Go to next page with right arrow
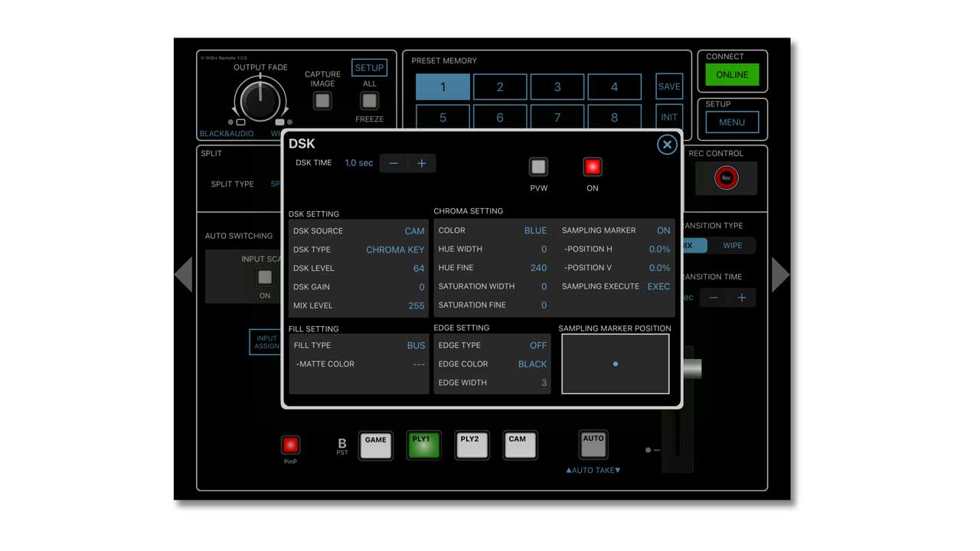Image resolution: width=980 pixels, height=551 pixels. pos(779,275)
